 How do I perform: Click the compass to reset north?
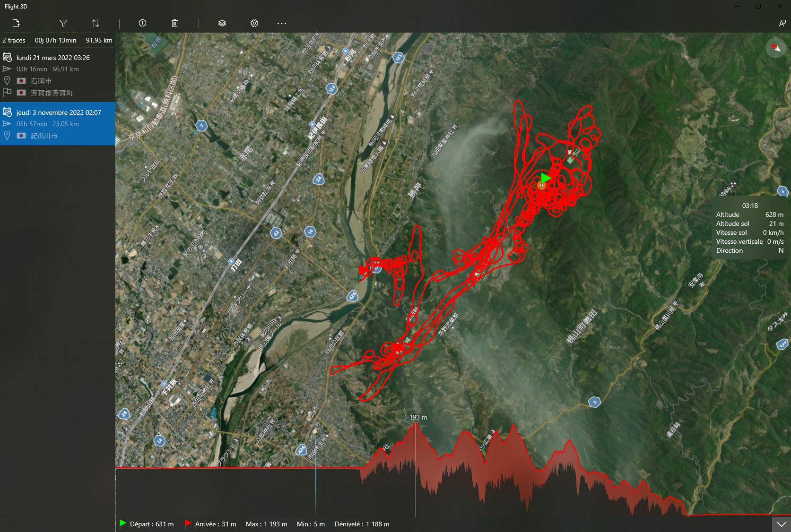tap(775, 48)
